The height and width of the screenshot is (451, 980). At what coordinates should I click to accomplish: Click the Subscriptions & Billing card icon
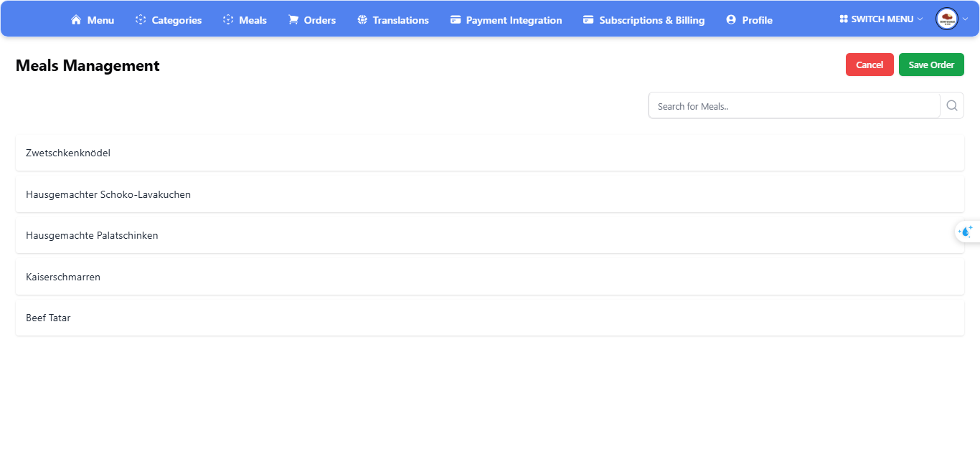click(588, 20)
